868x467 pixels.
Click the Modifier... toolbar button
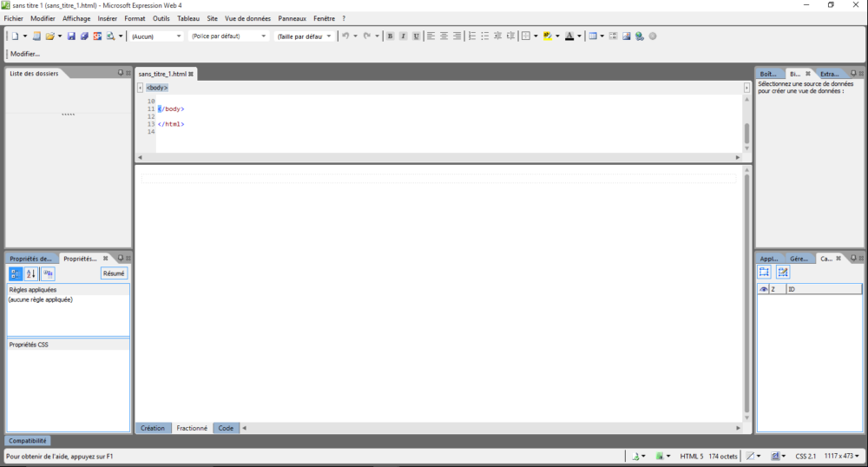tap(25, 54)
